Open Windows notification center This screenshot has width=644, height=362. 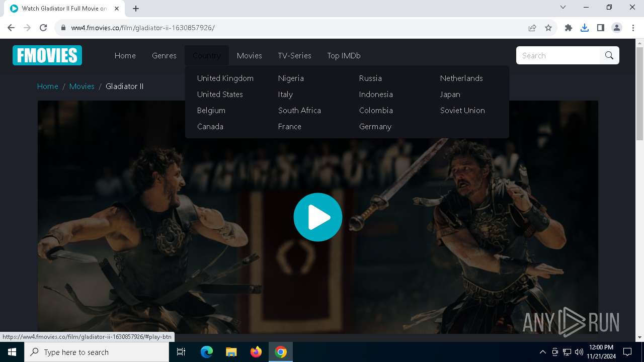coord(627,352)
